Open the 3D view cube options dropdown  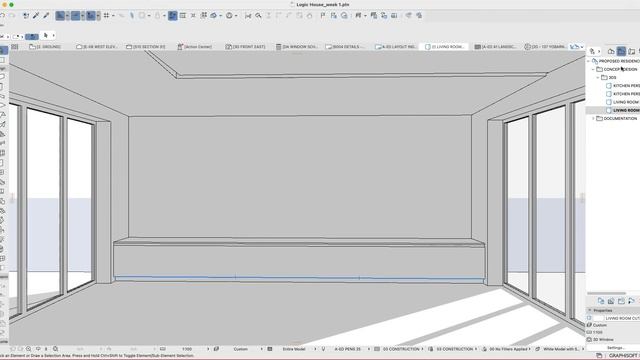pyautogui.click(x=220, y=16)
